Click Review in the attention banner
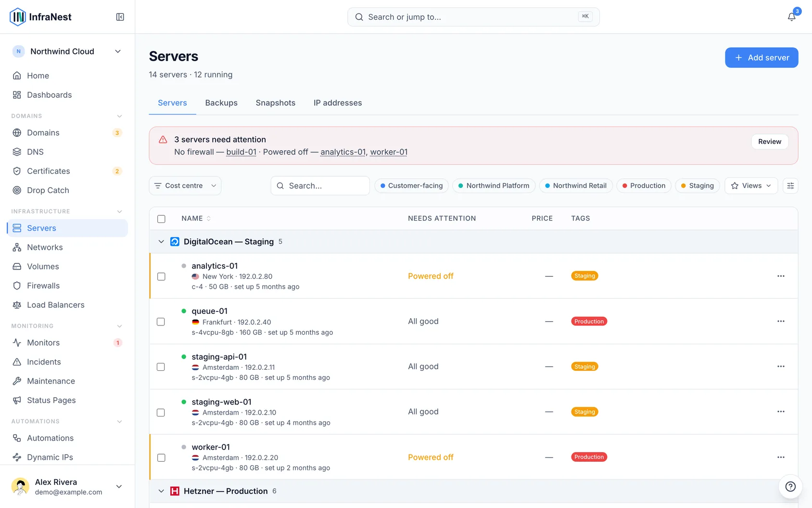 click(770, 142)
